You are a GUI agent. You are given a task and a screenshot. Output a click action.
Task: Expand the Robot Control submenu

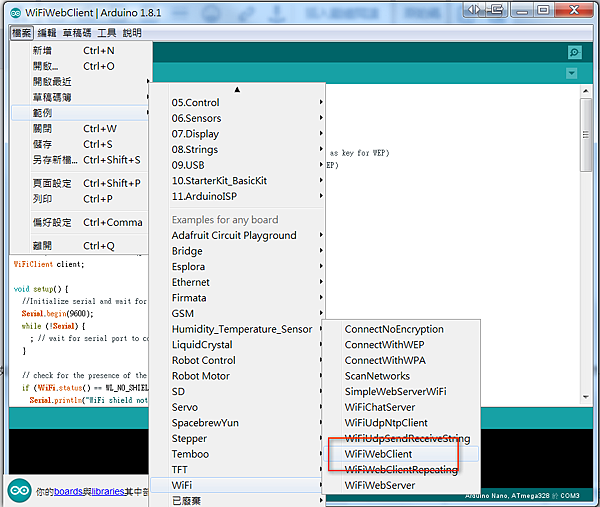(237, 360)
